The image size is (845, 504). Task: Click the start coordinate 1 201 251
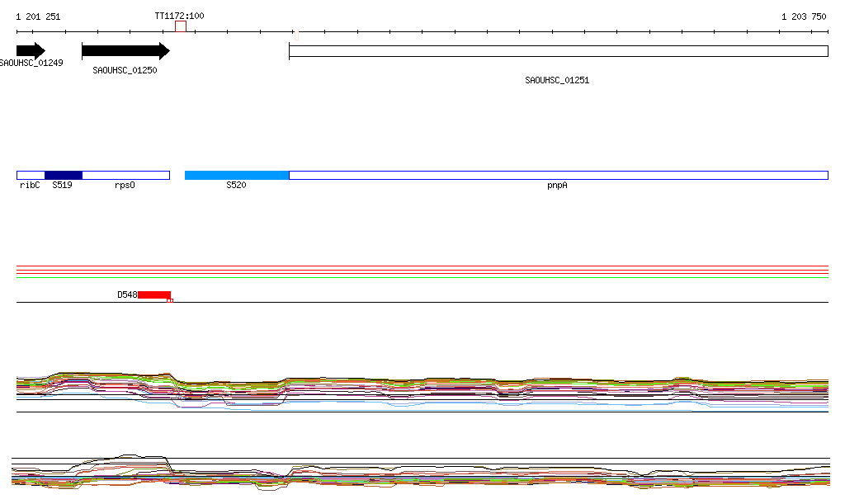38,16
